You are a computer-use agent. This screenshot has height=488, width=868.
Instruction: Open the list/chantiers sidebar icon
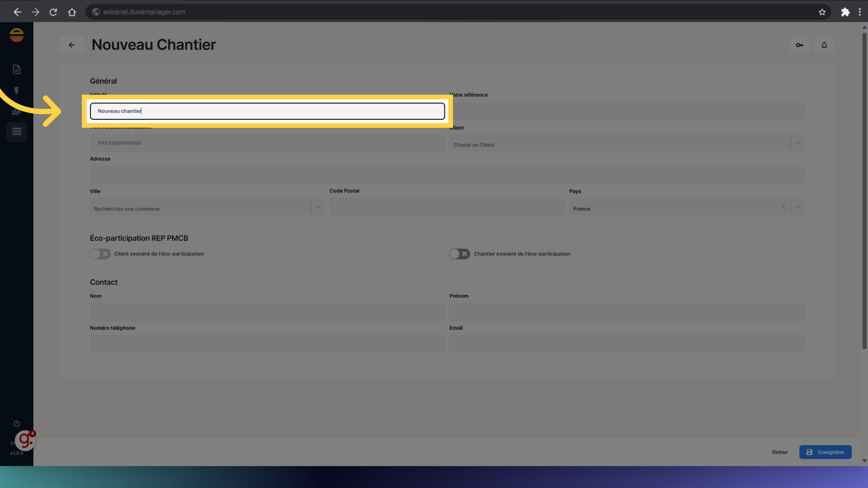pyautogui.click(x=17, y=132)
